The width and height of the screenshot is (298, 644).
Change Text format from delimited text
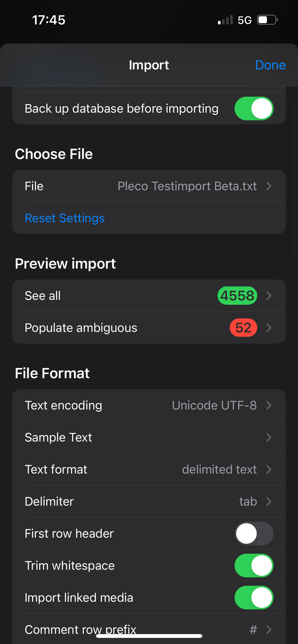[x=149, y=469]
